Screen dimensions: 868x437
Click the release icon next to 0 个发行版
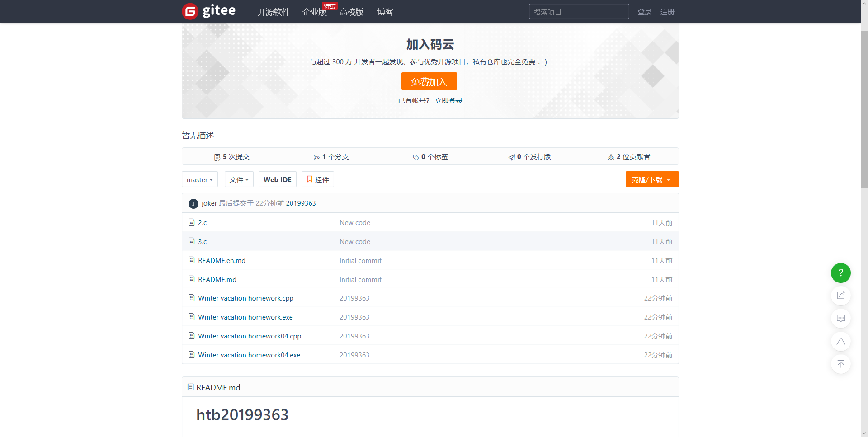[x=512, y=157]
